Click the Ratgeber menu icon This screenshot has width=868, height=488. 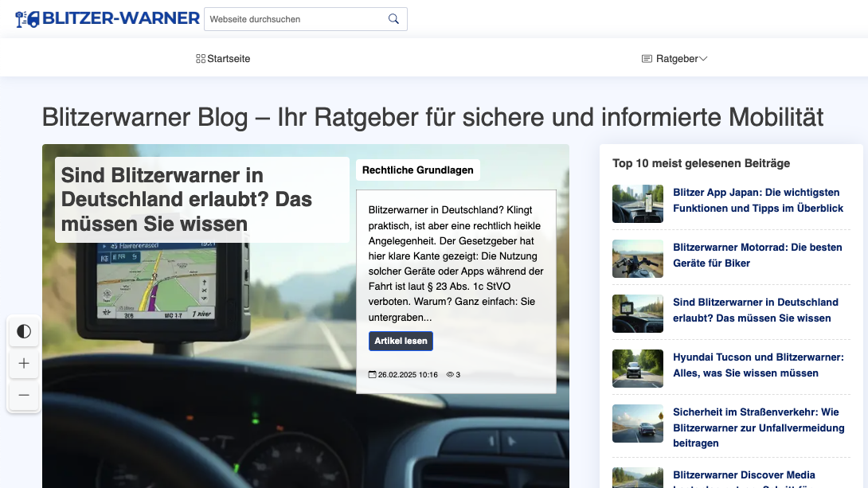647,59
